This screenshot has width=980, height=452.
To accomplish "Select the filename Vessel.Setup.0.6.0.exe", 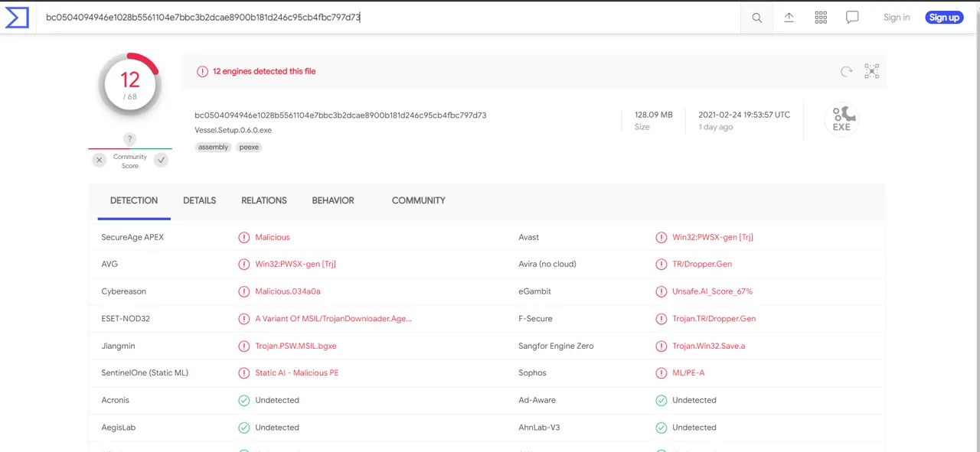I will [234, 130].
